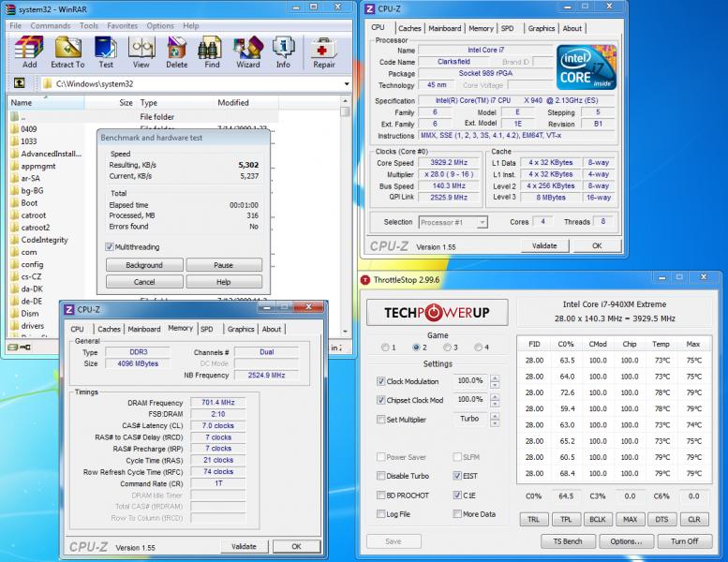Click the Background button in benchmark dialog
728x562 pixels.
click(x=144, y=265)
